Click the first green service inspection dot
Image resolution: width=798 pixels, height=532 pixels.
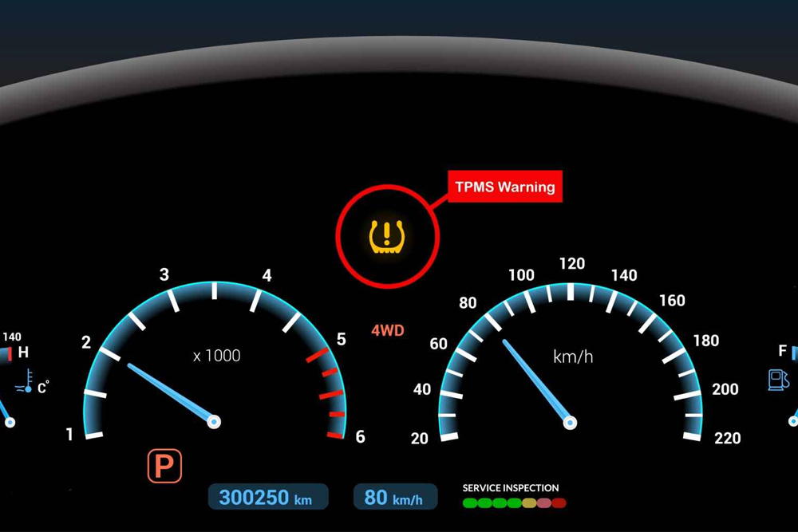[x=470, y=503]
